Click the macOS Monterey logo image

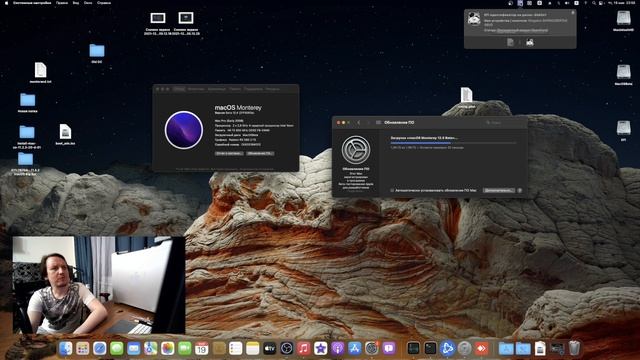pyautogui.click(x=184, y=130)
